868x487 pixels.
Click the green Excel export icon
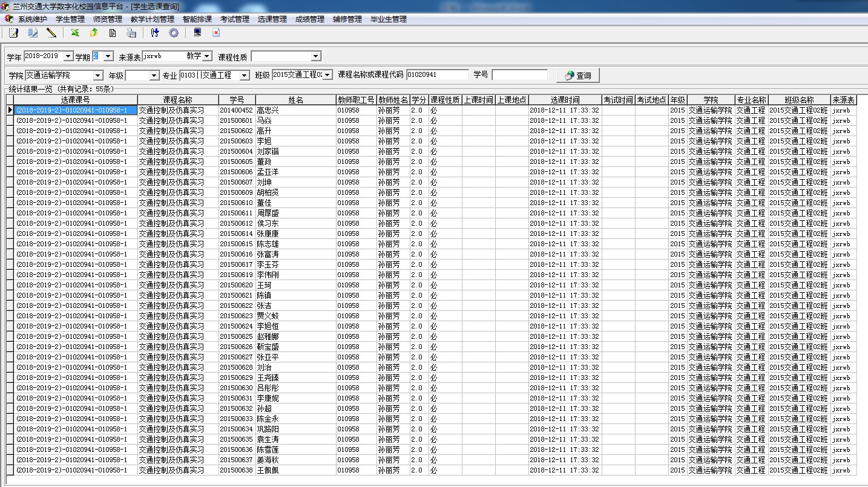tap(75, 33)
